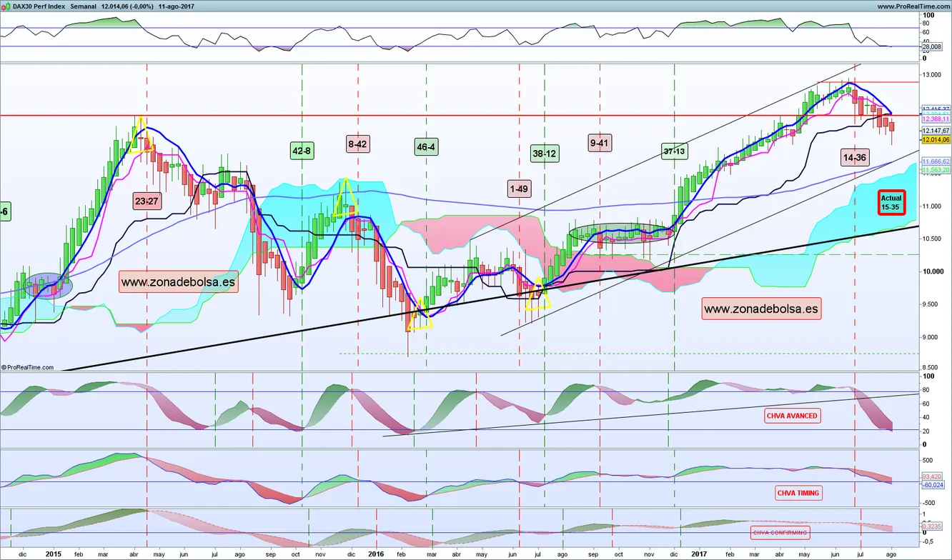Click the 'CHVA AVANCED' indicator label
This screenshot has height=560, width=952.
point(791,416)
